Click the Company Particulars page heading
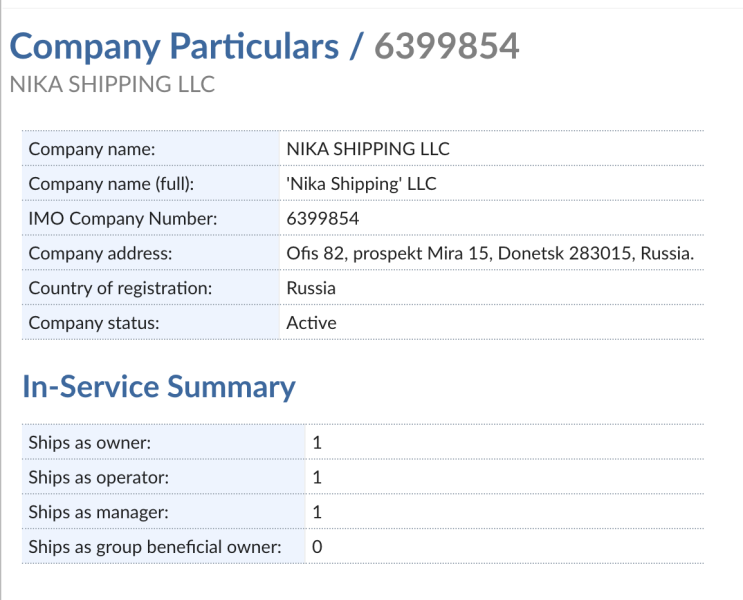743x600 pixels. pyautogui.click(x=174, y=46)
